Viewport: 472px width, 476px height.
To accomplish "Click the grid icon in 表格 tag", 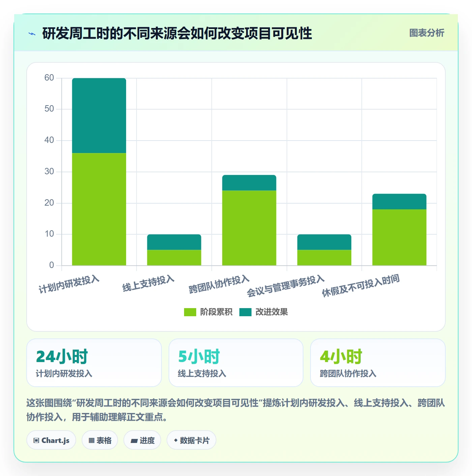I will (x=91, y=441).
